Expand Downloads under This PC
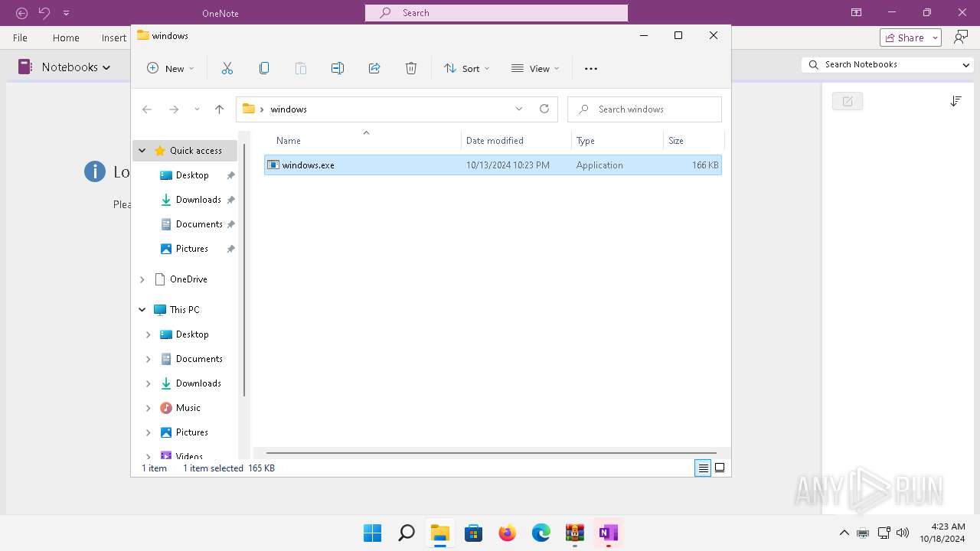Image resolution: width=980 pixels, height=551 pixels. (148, 383)
